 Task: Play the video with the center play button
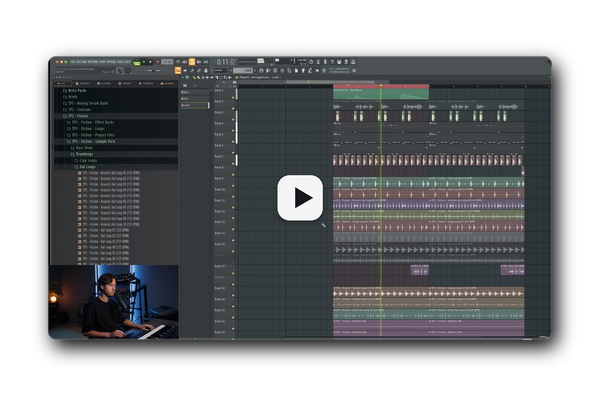click(300, 198)
